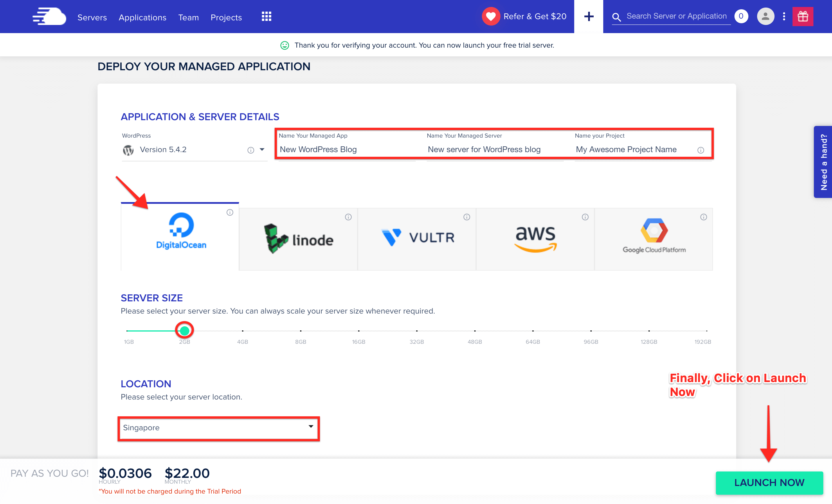Click the $0.0306 hourly price

click(x=125, y=473)
